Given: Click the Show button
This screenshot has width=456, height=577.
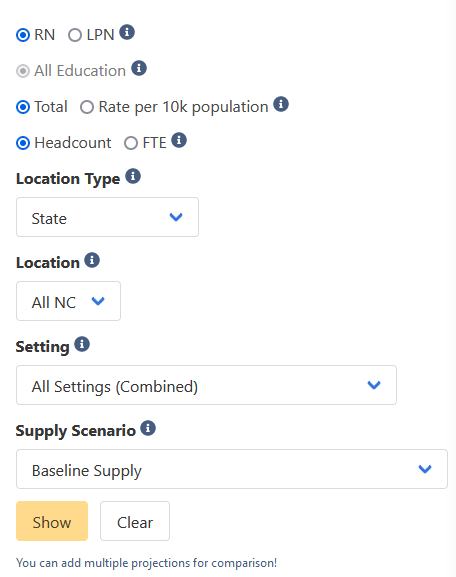Looking at the screenshot, I should pos(52,521).
